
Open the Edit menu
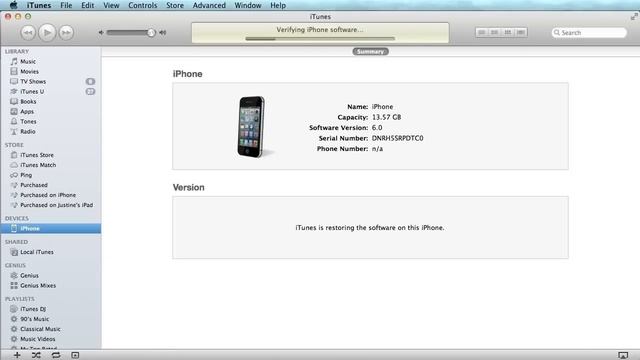87,5
